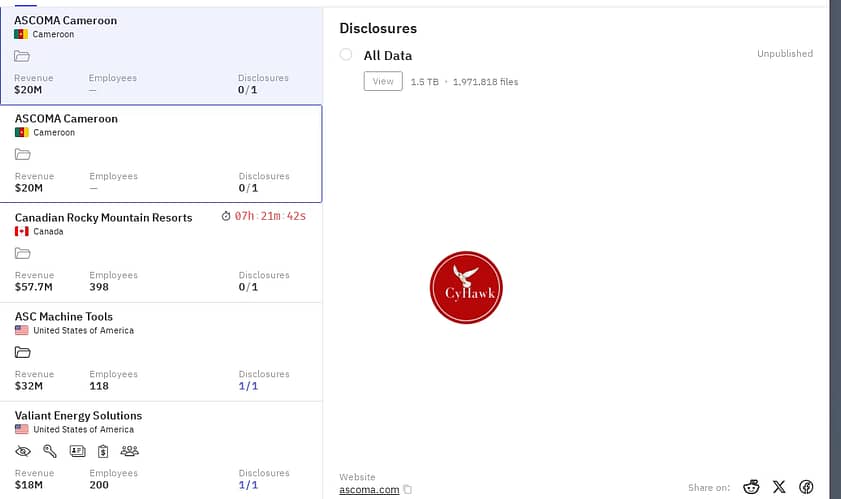Viewport: 841px width, 499px height.
Task: Click the Cameroon flag in second ASCOMA card
Action: pos(21,133)
